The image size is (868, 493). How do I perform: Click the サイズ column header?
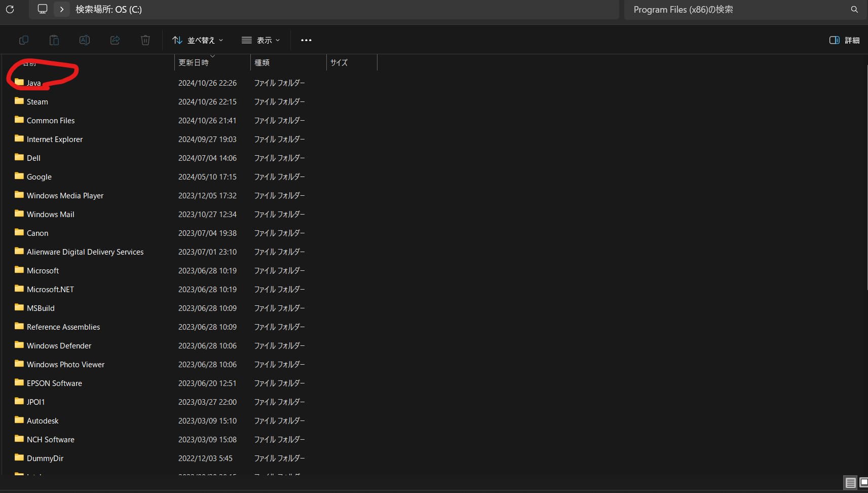339,62
